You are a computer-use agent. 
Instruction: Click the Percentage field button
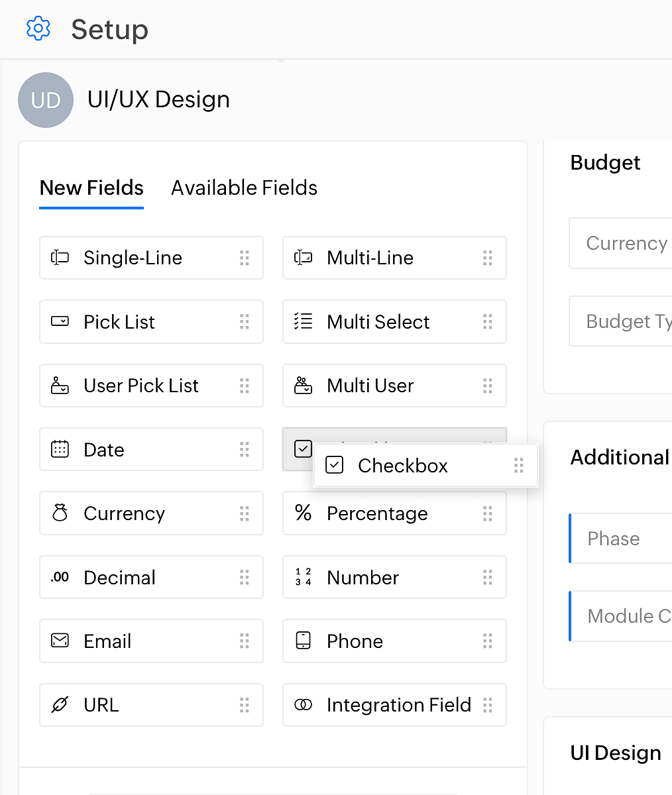click(394, 513)
